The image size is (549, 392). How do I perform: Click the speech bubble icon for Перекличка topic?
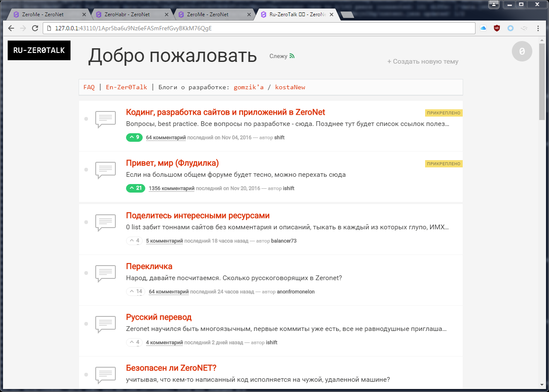tap(105, 273)
